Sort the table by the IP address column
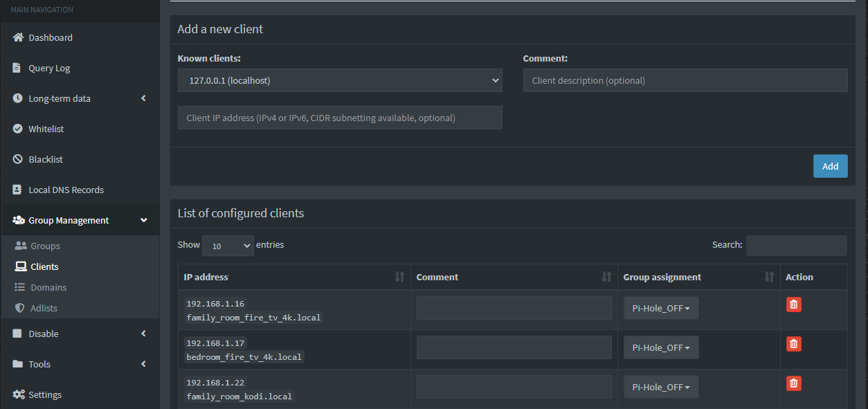 point(399,277)
